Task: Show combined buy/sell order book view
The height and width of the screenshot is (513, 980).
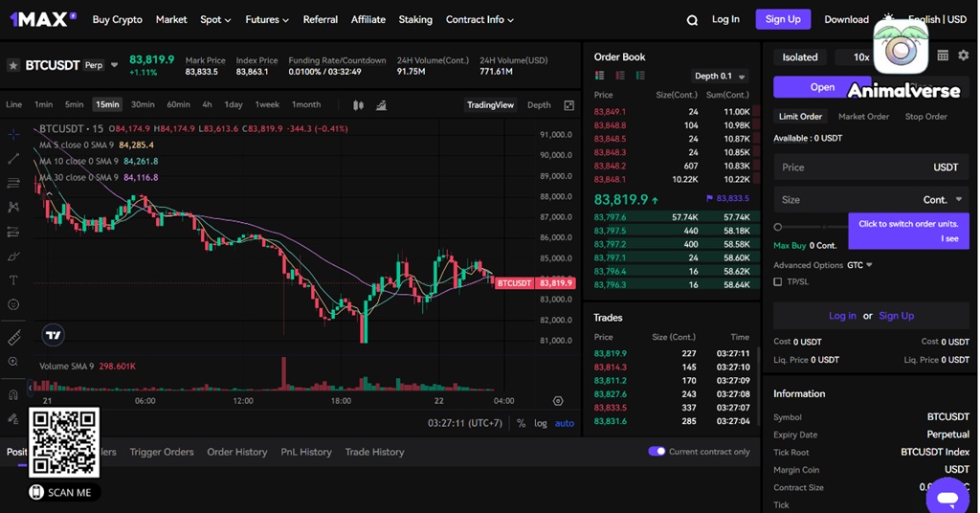Action: click(600, 76)
